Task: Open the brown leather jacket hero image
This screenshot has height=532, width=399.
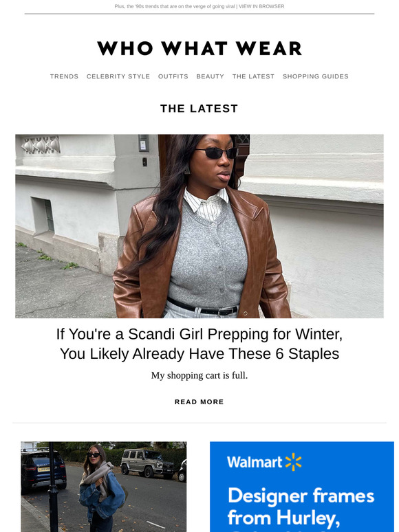Action: [x=199, y=226]
